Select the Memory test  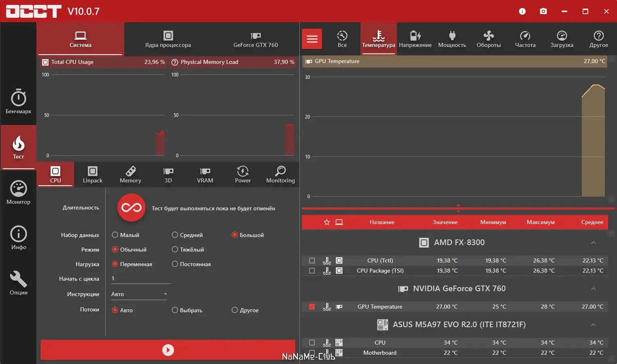pyautogui.click(x=130, y=174)
